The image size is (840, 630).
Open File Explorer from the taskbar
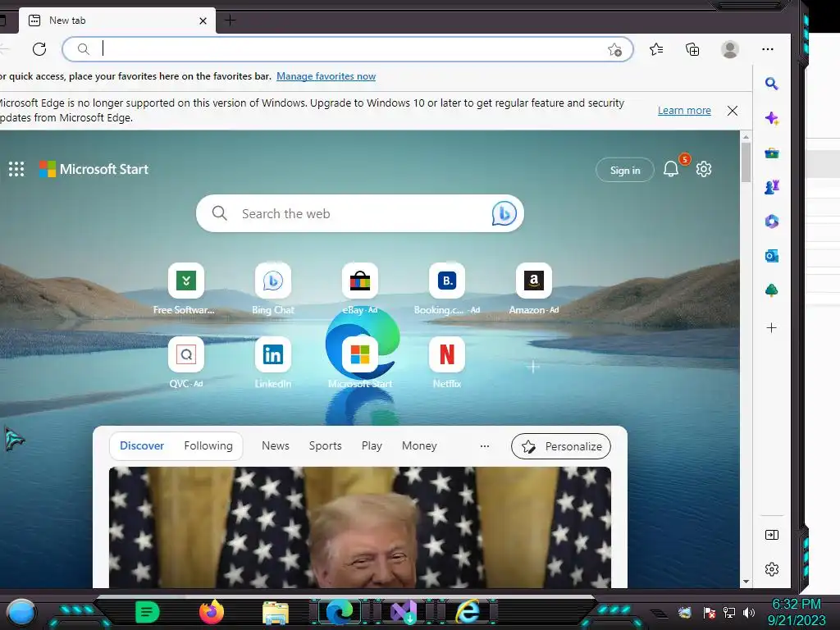tap(276, 613)
